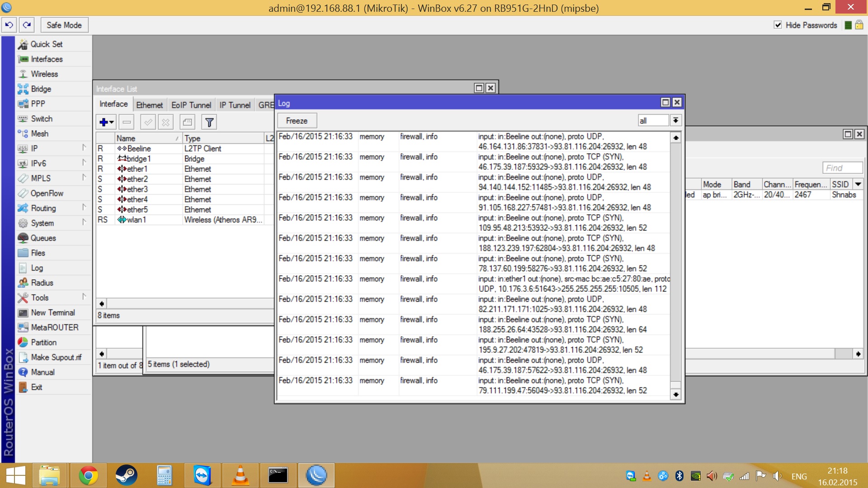868x488 pixels.
Task: Click the Make Supout.rif icon
Action: coord(23,357)
